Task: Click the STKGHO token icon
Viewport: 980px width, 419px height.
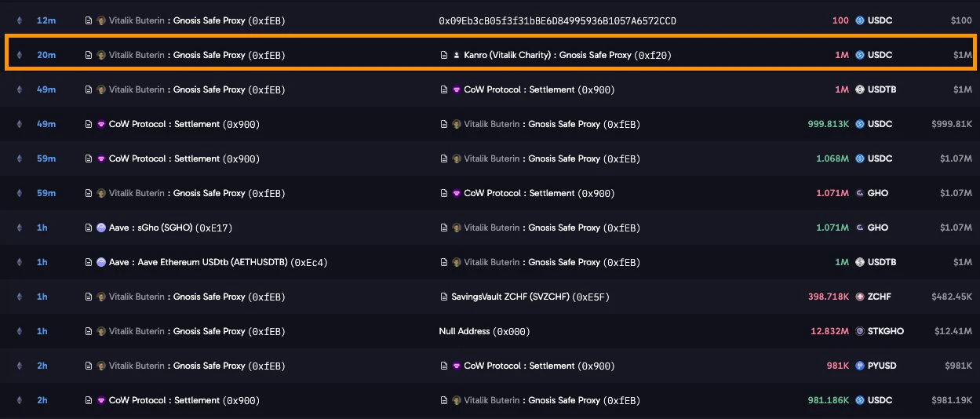Action: (x=860, y=331)
